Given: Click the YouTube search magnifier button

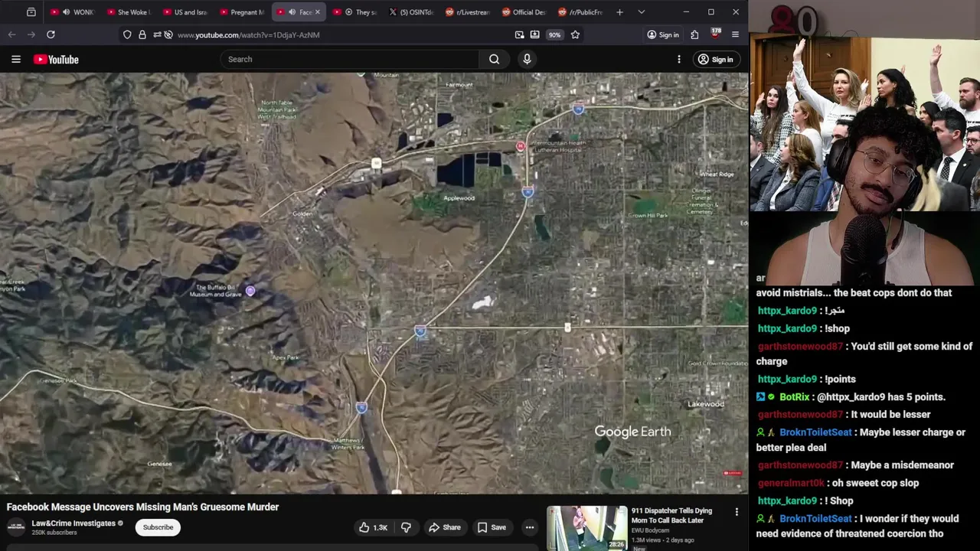Looking at the screenshot, I should click(x=494, y=59).
